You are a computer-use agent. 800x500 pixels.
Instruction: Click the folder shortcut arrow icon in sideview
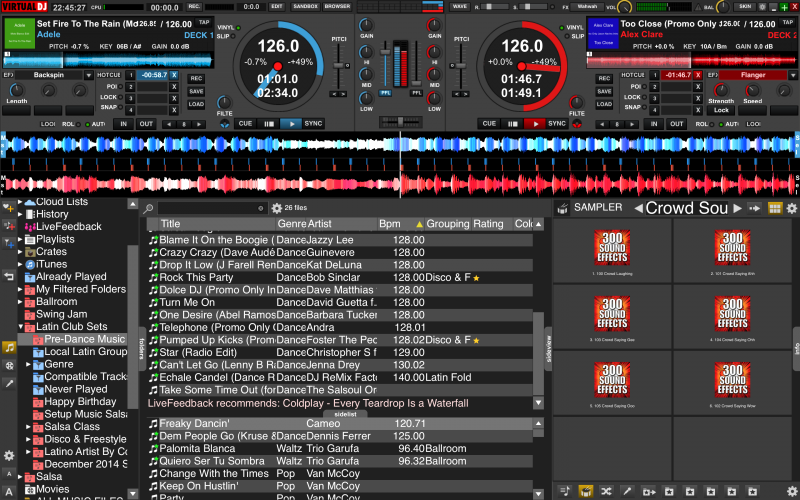click(x=648, y=491)
